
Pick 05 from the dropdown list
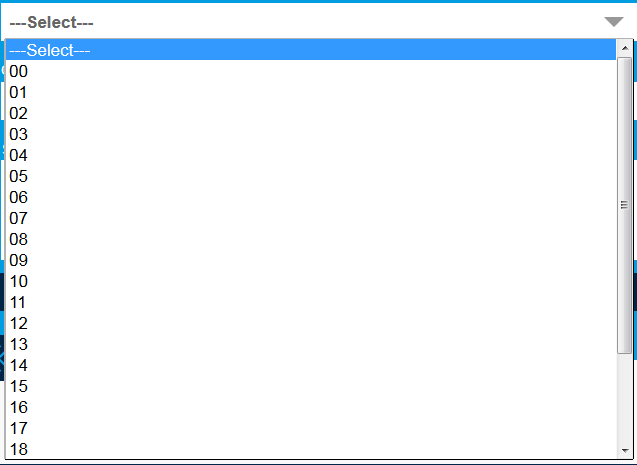(311, 176)
